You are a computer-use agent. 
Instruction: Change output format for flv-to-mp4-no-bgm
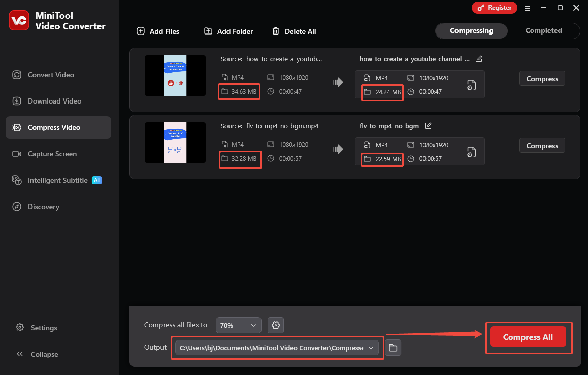pos(471,151)
